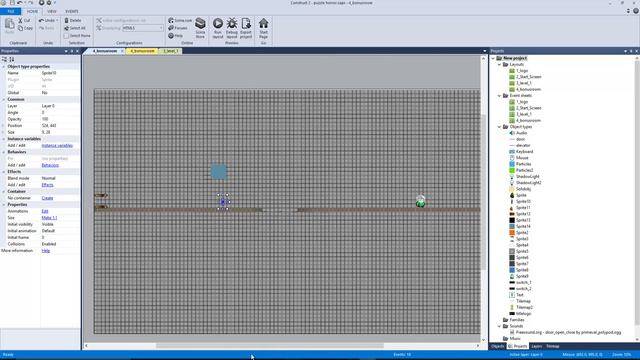Click the layout horizontal scrollbar thumb
This screenshot has width=640, height=360.
[270, 346]
